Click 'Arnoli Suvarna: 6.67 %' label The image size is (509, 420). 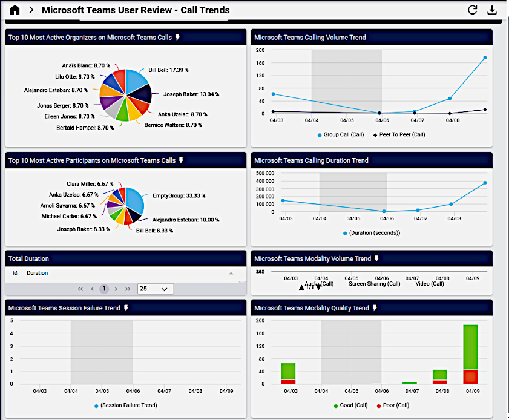click(68, 205)
